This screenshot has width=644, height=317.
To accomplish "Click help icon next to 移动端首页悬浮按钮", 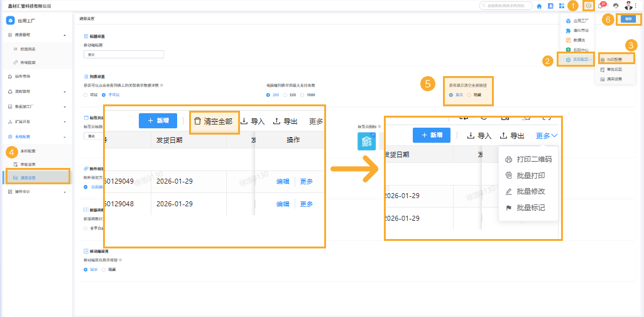I will tap(122, 260).
